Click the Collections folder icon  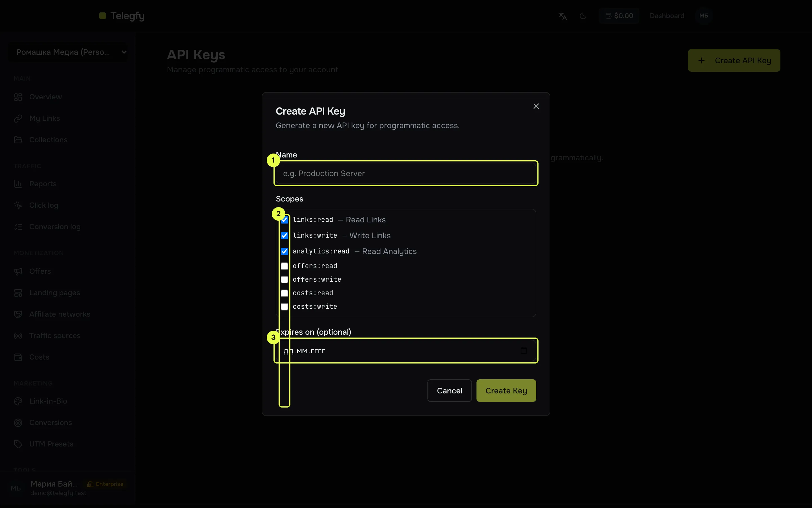tap(18, 140)
